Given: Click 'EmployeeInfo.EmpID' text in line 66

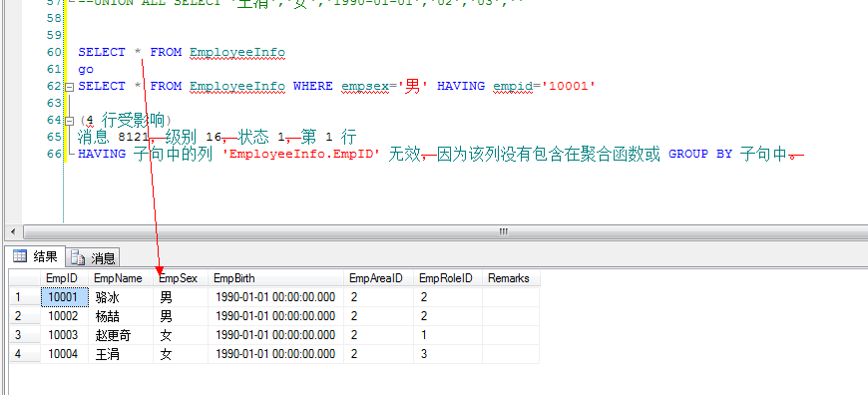Looking at the screenshot, I should pyautogui.click(x=300, y=155).
